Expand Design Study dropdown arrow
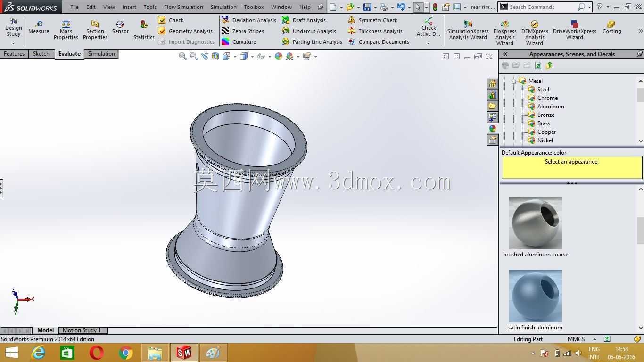The image size is (644, 362). coord(13,43)
